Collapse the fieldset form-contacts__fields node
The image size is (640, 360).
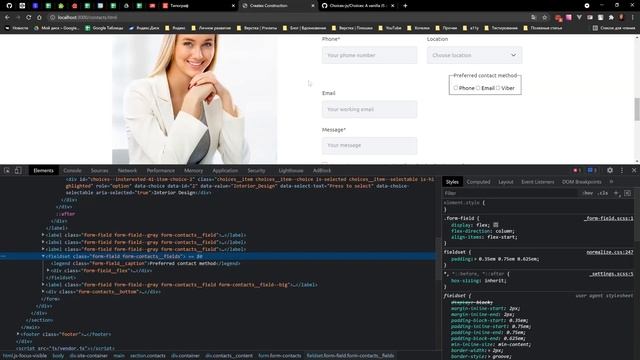43,256
